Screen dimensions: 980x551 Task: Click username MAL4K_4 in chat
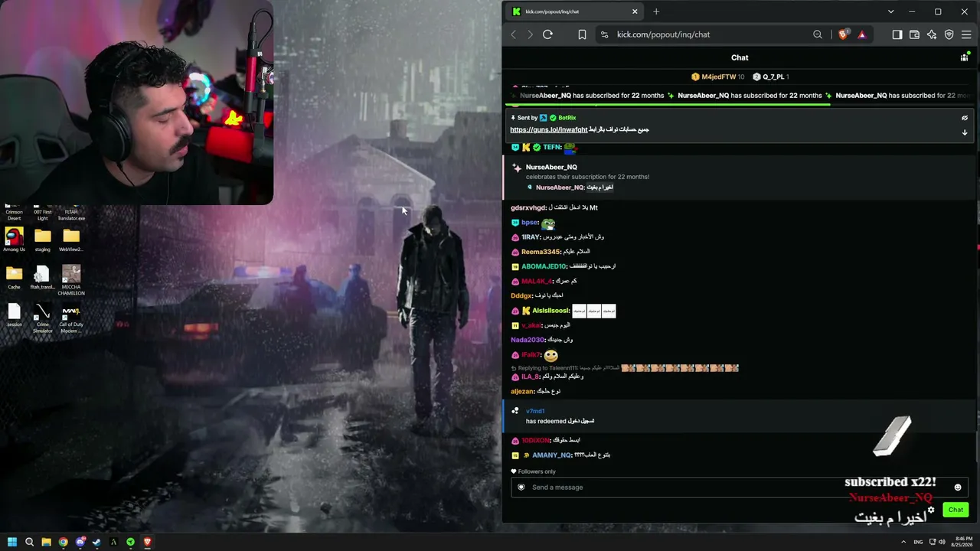click(x=536, y=281)
